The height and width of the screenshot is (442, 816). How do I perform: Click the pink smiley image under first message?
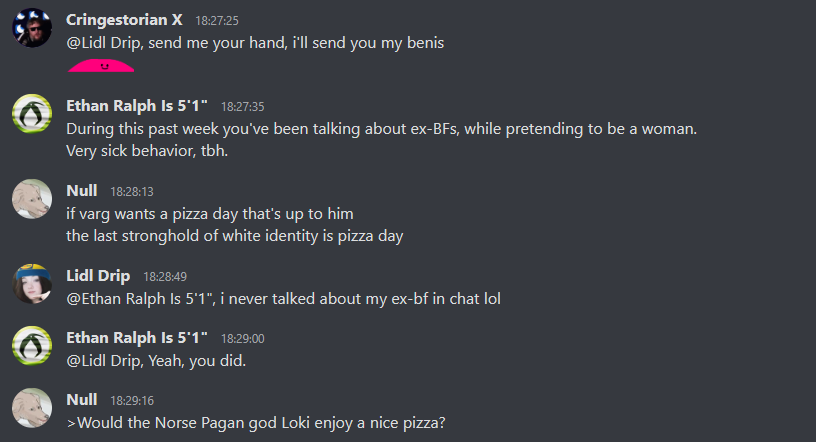pos(101,66)
